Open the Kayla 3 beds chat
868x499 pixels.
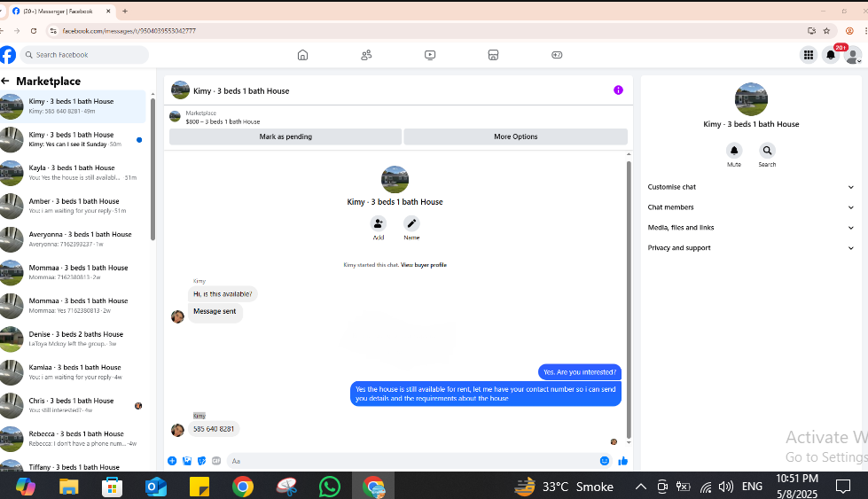[73, 173]
